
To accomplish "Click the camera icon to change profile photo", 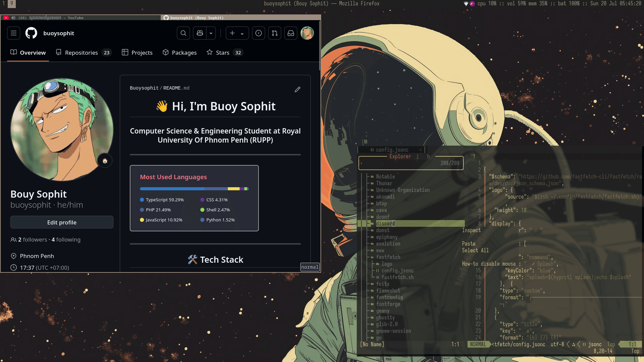I will point(105,161).
